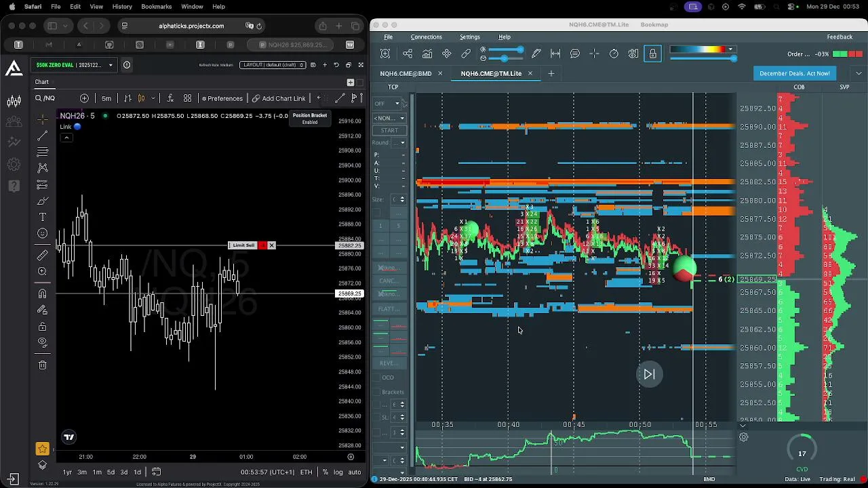
Task: Toggle the OCO checkbox
Action: pos(377,378)
